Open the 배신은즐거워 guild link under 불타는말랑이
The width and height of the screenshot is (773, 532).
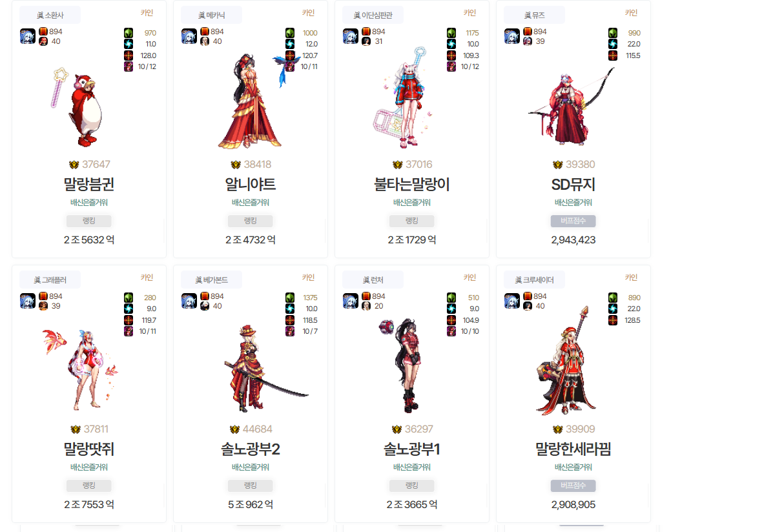[412, 203]
